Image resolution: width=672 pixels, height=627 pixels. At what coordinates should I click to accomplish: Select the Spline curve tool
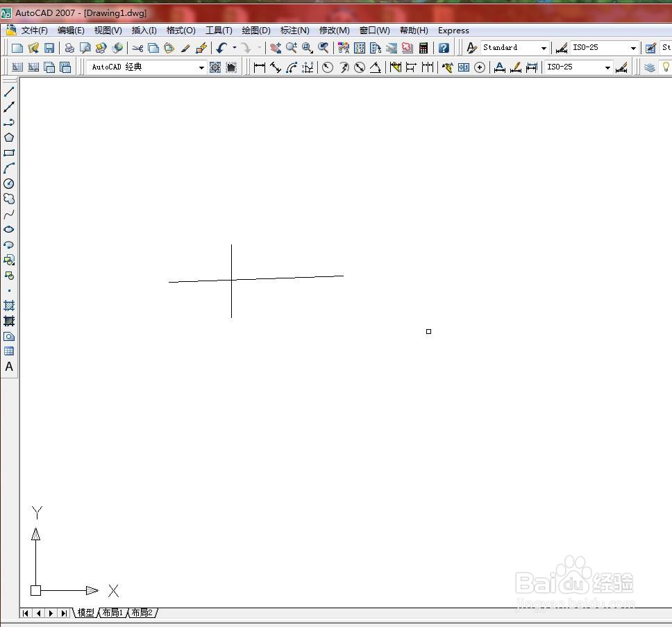pos(9,215)
